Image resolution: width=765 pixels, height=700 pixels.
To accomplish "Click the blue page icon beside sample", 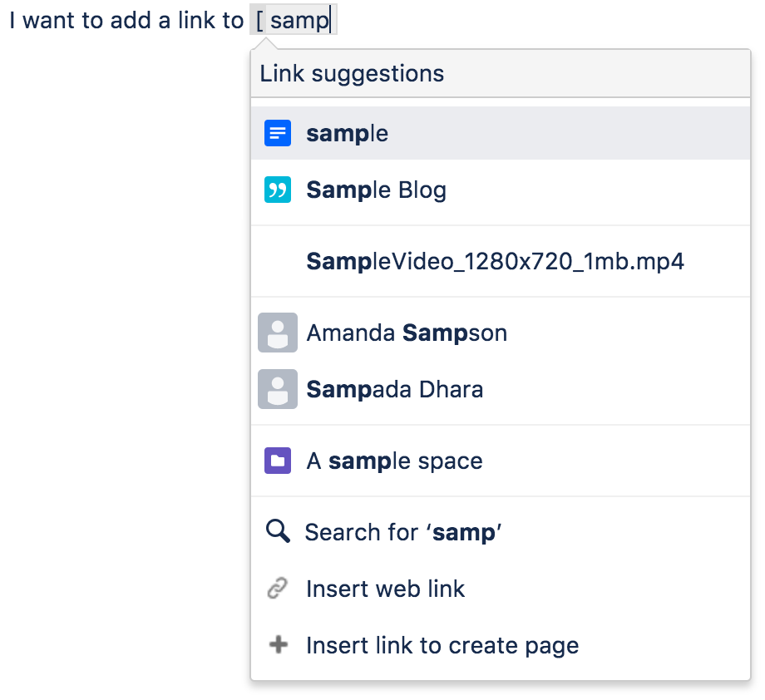I will tap(278, 133).
